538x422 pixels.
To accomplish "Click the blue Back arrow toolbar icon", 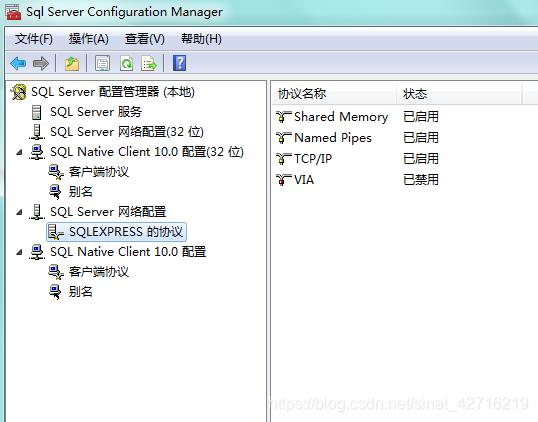I will (x=18, y=63).
